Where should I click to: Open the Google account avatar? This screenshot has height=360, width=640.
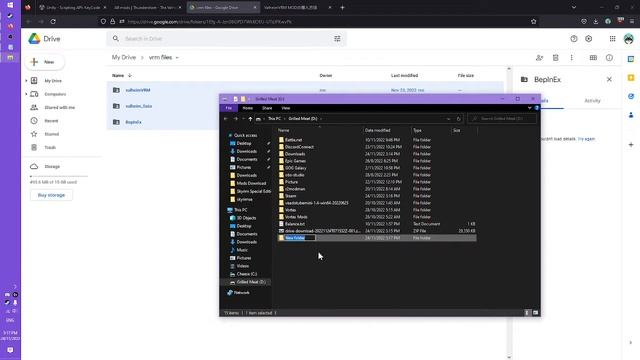pyautogui.click(x=629, y=39)
